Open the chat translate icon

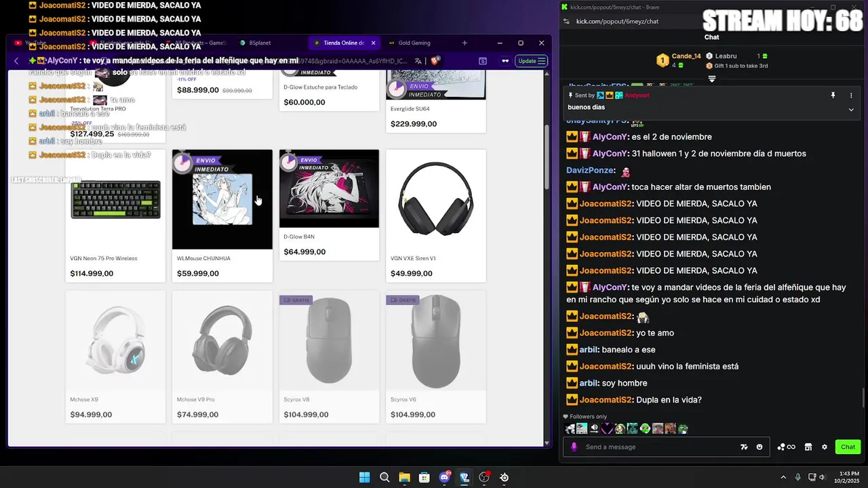pyautogui.click(x=744, y=447)
